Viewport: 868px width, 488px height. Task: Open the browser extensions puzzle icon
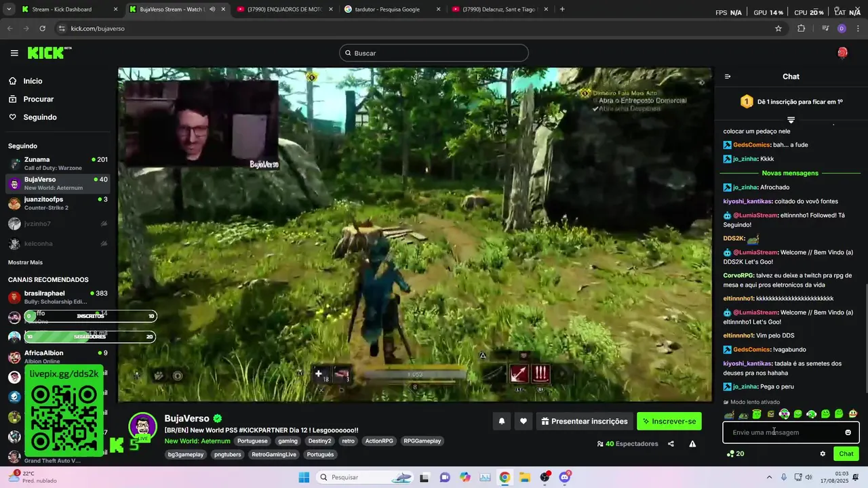click(x=801, y=28)
